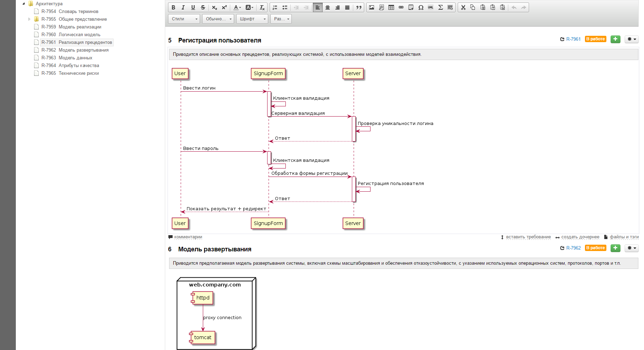
Task: Paste from Word
Action: tap(503, 7)
